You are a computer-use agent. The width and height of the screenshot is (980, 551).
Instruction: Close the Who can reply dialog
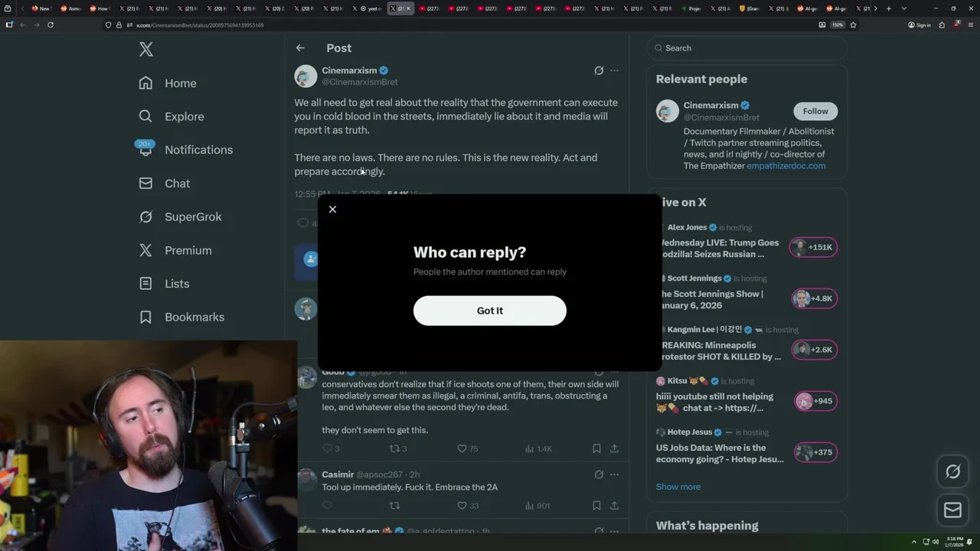pyautogui.click(x=332, y=209)
